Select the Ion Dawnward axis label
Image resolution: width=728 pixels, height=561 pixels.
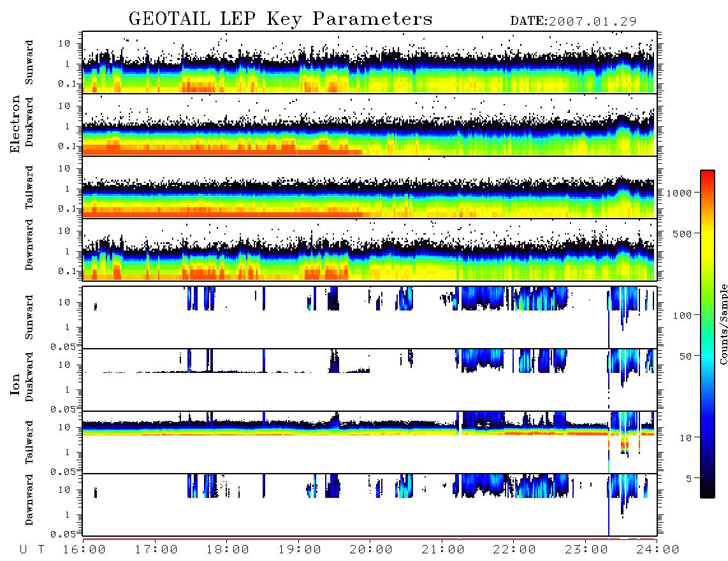29,500
